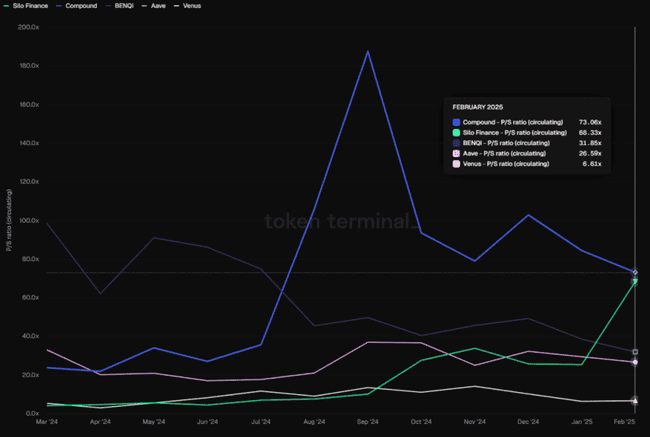The width and height of the screenshot is (650, 437).
Task: Click BENQI square marker at Feb '25
Action: pos(635,352)
